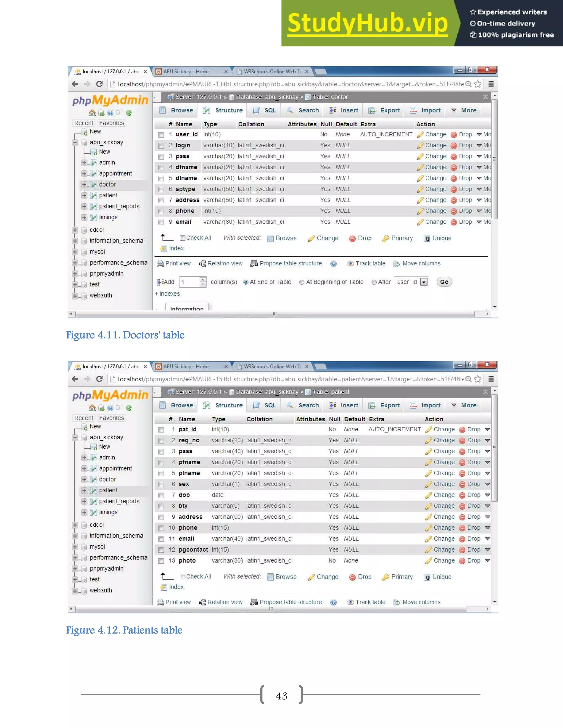
Task: Check the user_id row checkbox in doctor table
Action: coord(161,135)
